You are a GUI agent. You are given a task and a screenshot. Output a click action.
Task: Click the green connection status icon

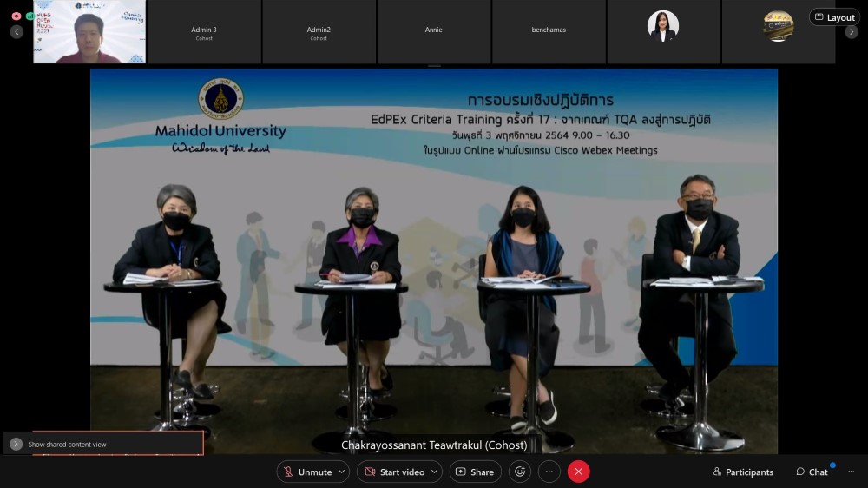pyautogui.click(x=30, y=16)
